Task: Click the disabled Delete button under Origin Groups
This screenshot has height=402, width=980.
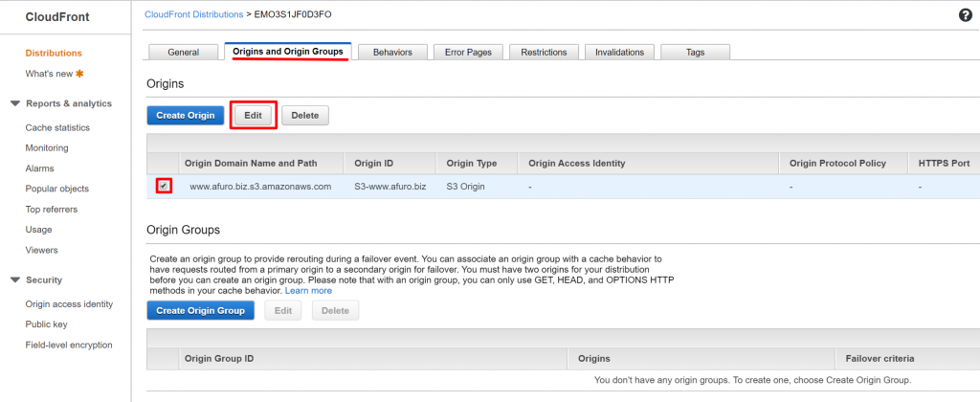Action: pos(336,310)
